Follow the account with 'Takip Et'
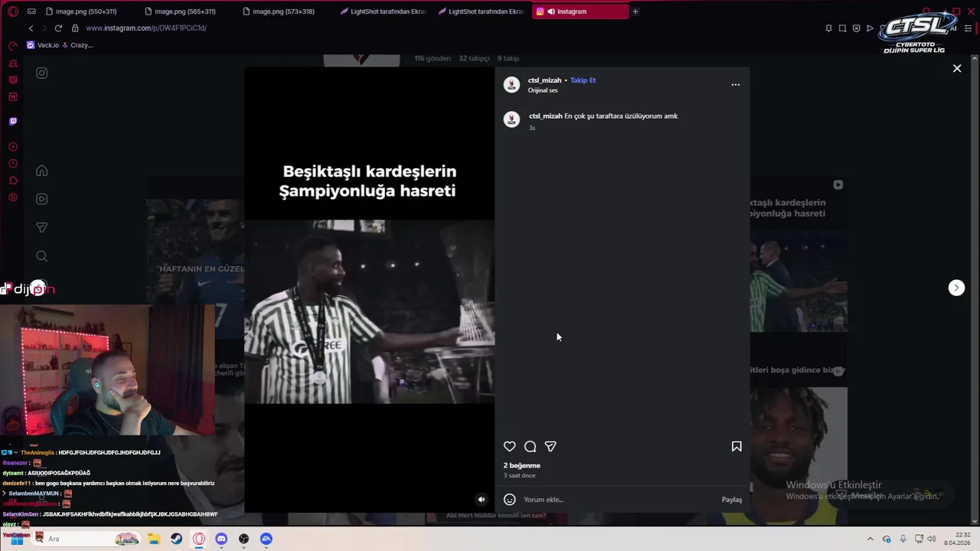980x551 pixels. pyautogui.click(x=583, y=80)
